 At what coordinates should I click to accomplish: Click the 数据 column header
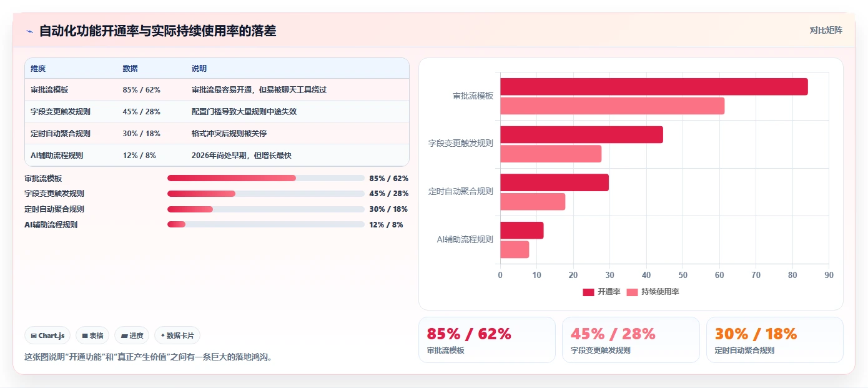click(131, 69)
